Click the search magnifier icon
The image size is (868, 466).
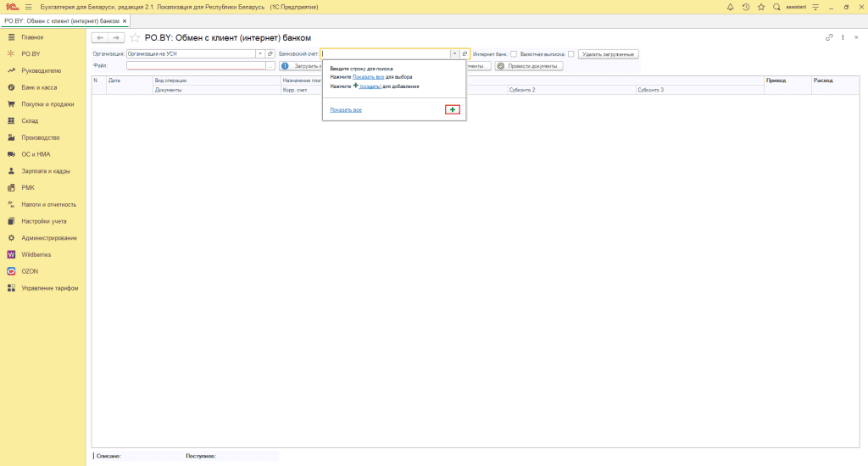point(776,7)
